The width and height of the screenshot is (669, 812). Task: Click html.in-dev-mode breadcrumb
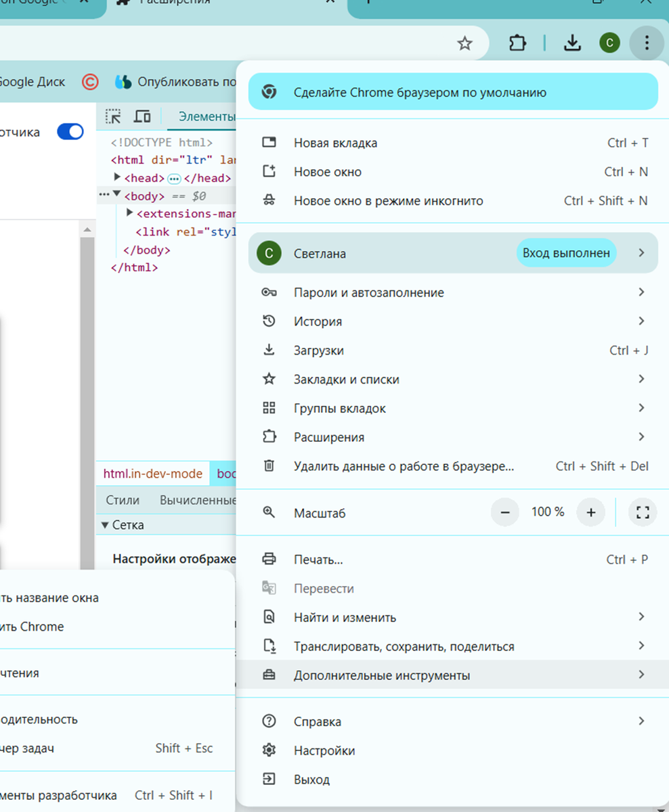coord(153,474)
